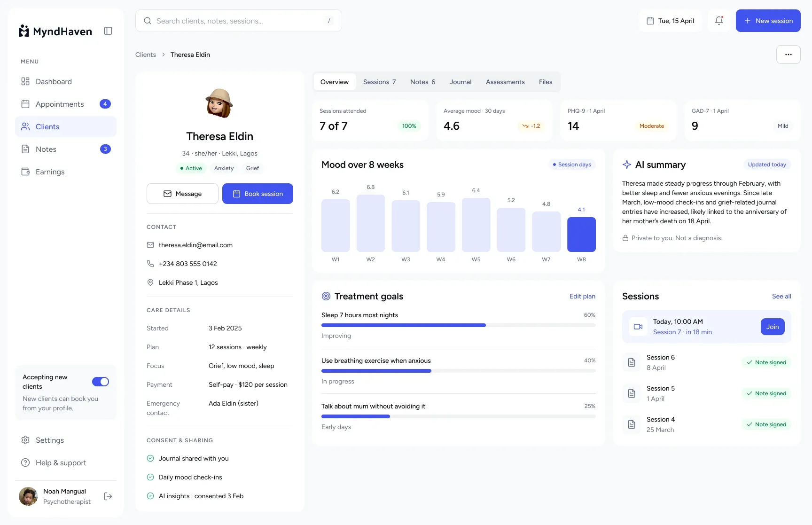Click the location pin icon for Lekki Phase 1
This screenshot has height=525, width=812.
point(150,282)
